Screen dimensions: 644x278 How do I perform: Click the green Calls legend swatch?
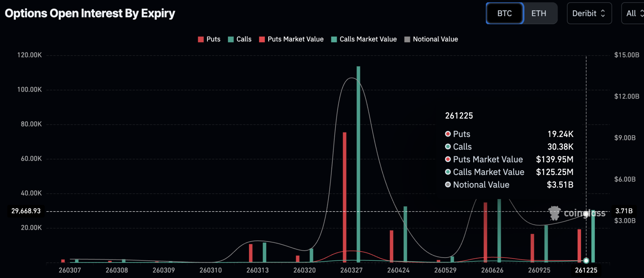(x=231, y=39)
